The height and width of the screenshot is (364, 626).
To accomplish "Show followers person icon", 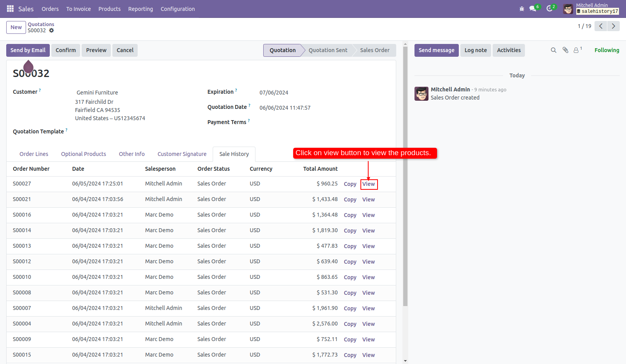I will pyautogui.click(x=577, y=50).
